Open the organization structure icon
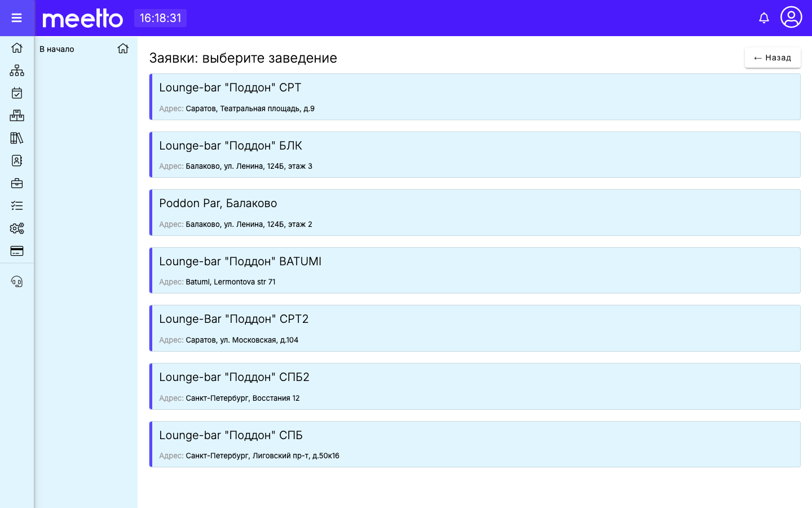 click(17, 71)
